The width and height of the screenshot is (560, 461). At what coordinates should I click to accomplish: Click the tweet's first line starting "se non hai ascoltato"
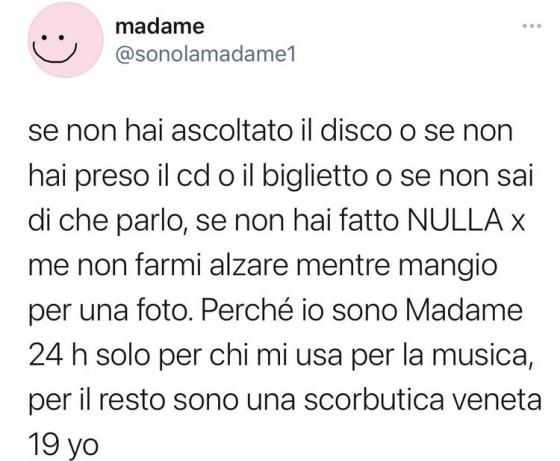[x=270, y=131]
